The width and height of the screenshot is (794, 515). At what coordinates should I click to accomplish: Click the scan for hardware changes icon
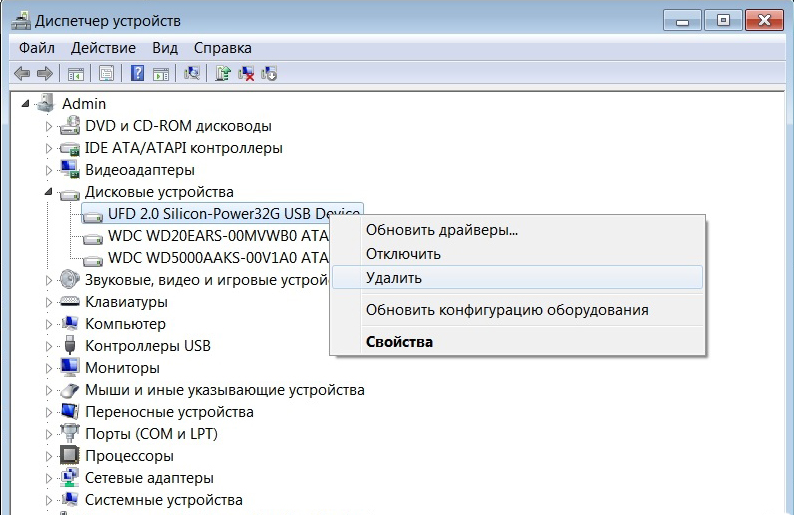[192, 74]
